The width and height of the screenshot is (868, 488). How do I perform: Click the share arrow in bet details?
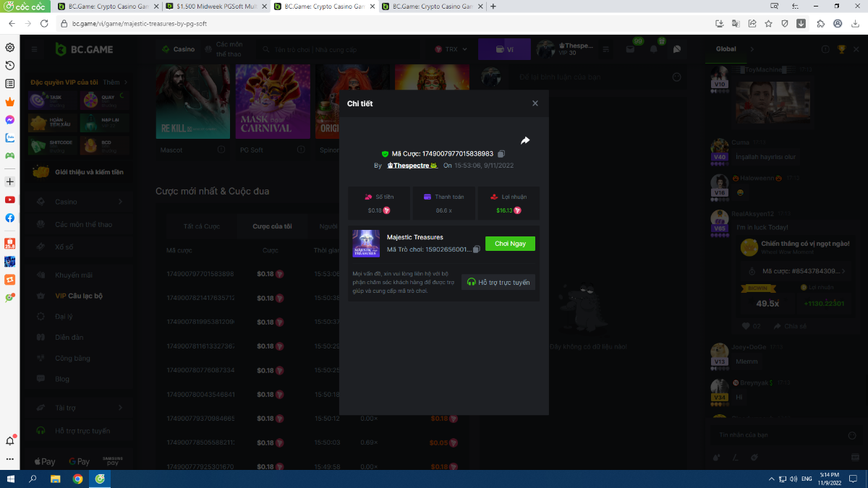coord(525,140)
